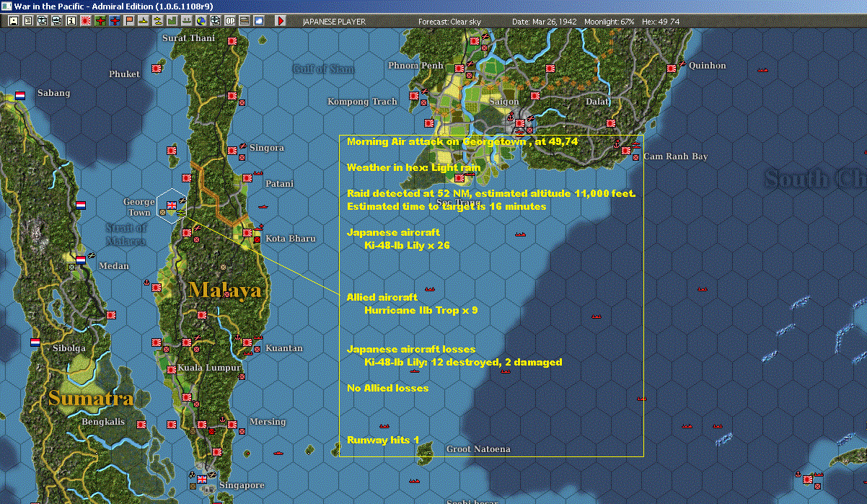This screenshot has height=504, width=867.
Task: Click the JAPANESE PLAYER status label
Action: coord(333,22)
